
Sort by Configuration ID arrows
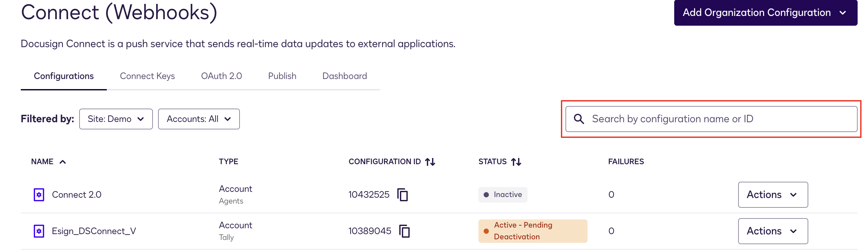coord(430,162)
